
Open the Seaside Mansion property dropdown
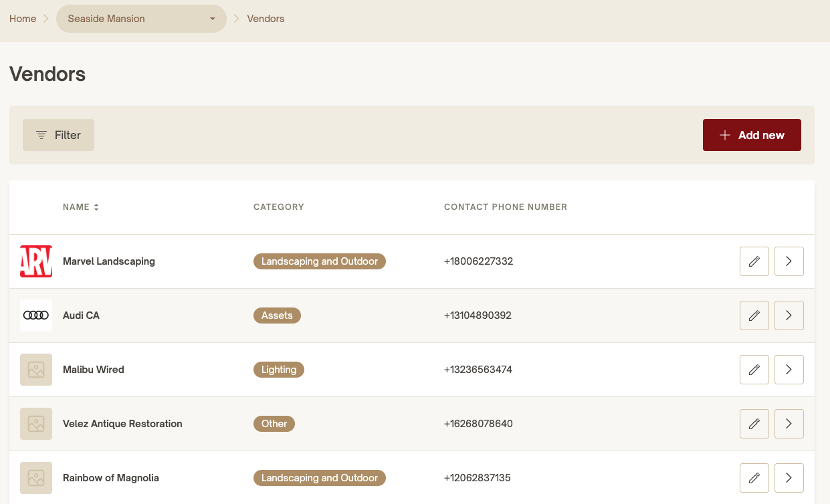(x=141, y=19)
